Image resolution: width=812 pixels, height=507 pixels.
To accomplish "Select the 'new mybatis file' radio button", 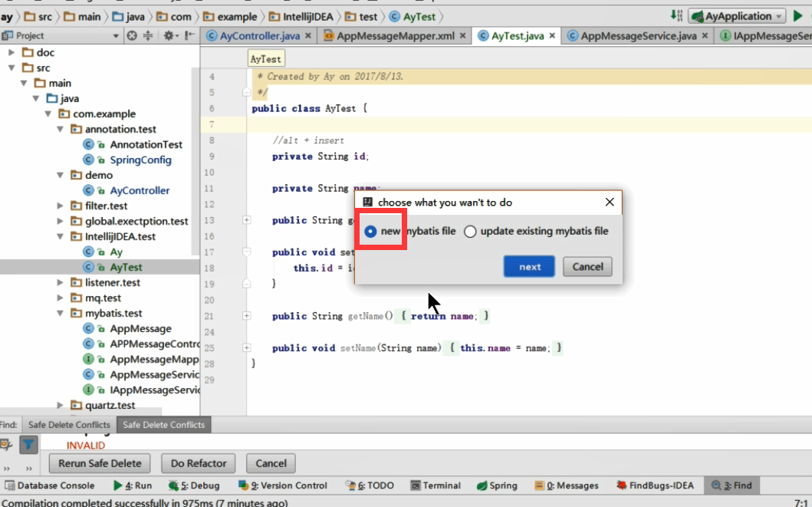I will tap(370, 232).
